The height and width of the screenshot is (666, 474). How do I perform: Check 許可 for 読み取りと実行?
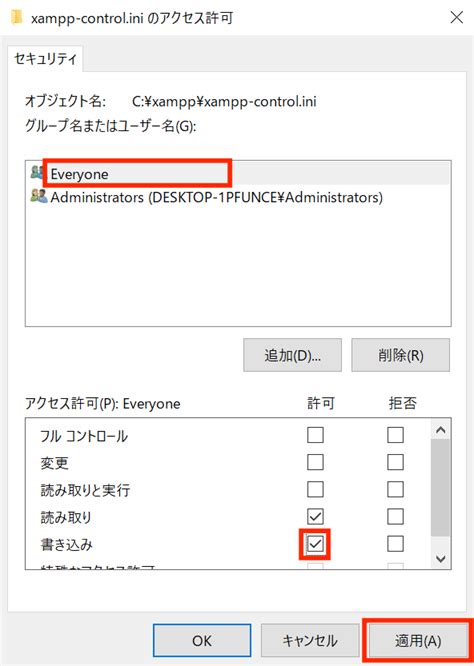[x=315, y=490]
